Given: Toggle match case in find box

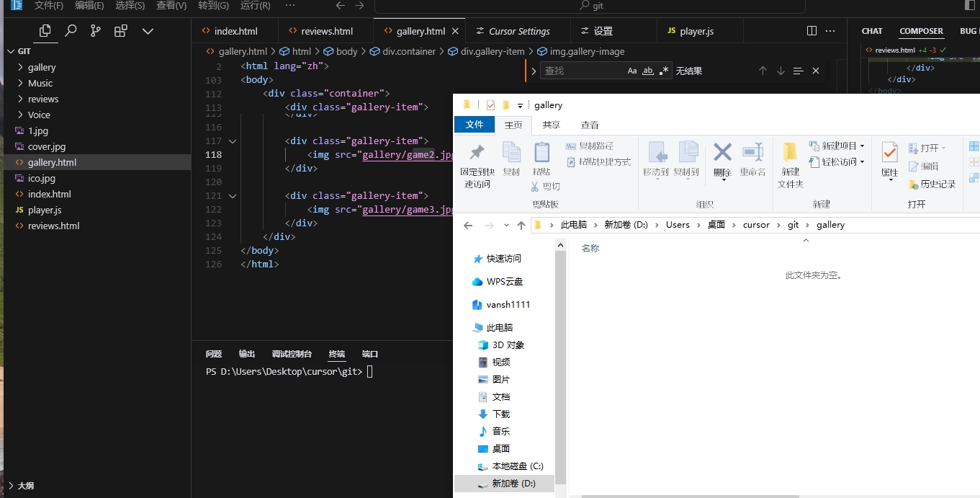Looking at the screenshot, I should coord(632,71).
